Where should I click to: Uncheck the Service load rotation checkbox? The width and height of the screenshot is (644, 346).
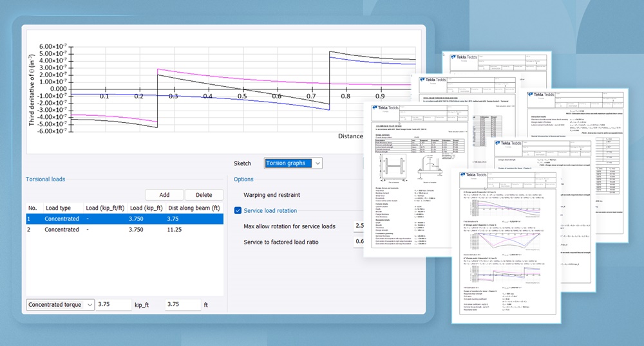pos(238,210)
